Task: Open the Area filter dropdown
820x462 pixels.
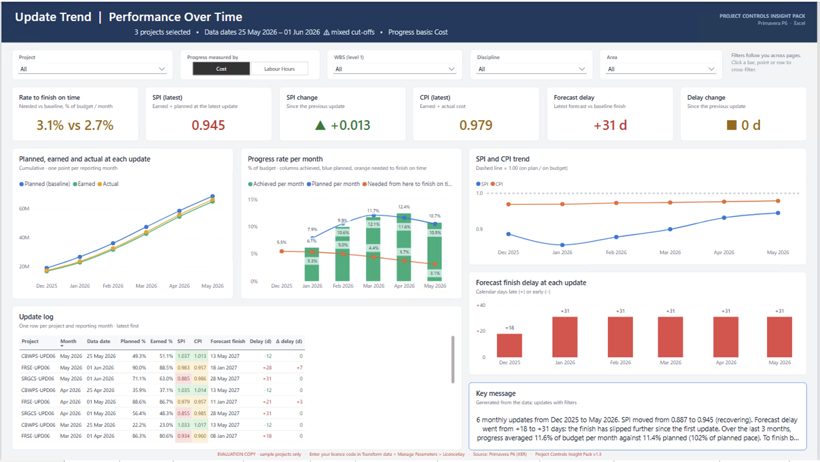Action: [660, 69]
